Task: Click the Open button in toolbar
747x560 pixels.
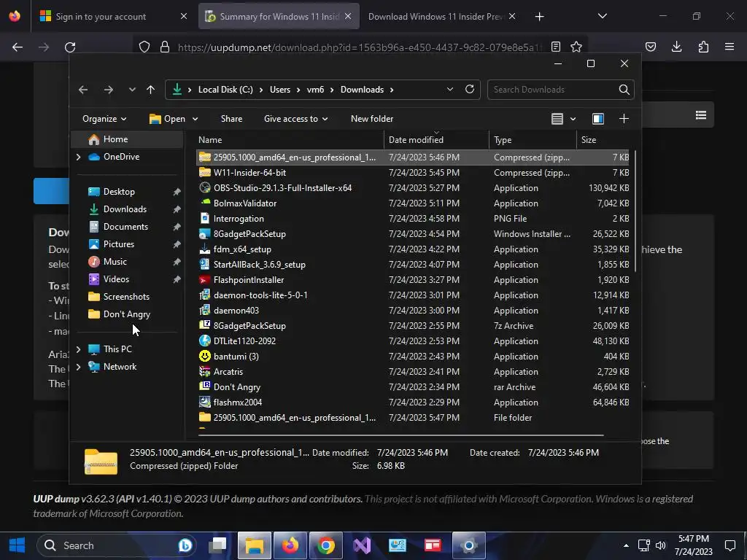Action: (167, 119)
